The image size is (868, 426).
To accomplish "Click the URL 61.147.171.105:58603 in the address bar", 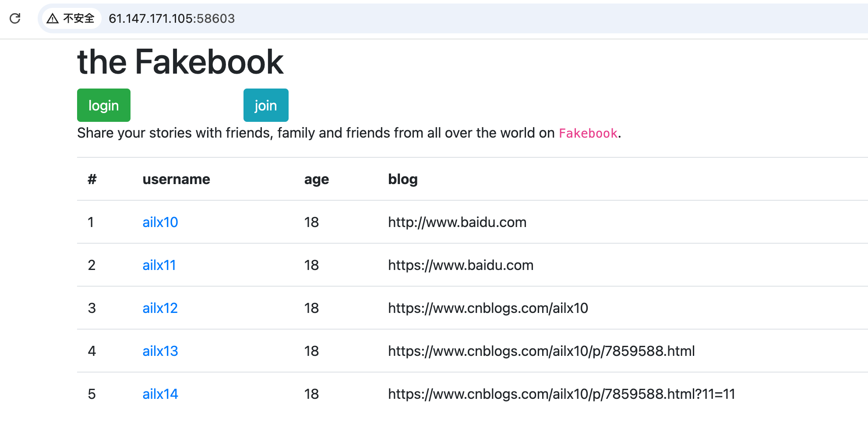I will [x=172, y=18].
